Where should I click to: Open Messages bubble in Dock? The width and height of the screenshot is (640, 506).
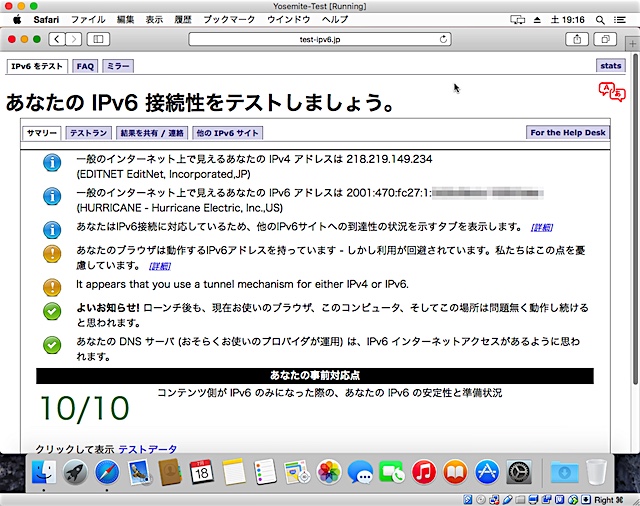point(360,473)
